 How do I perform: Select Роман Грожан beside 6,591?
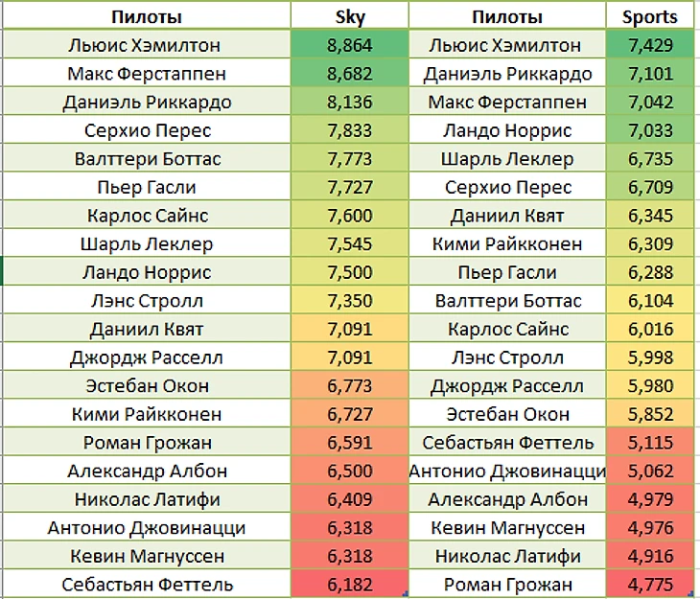(x=147, y=443)
